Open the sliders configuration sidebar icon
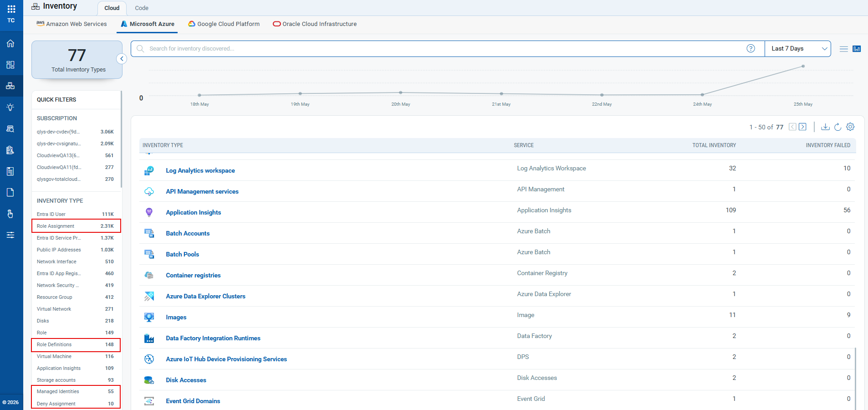The width and height of the screenshot is (868, 410). point(10,235)
